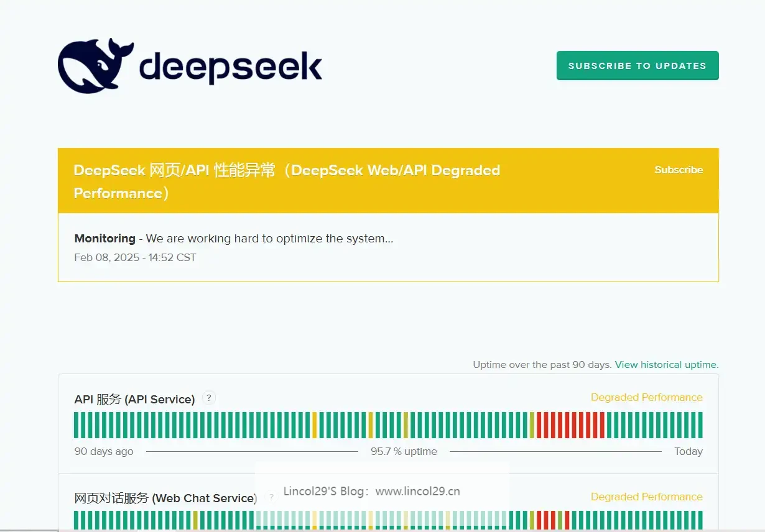Click the DeepSeek whale logo icon

point(95,65)
